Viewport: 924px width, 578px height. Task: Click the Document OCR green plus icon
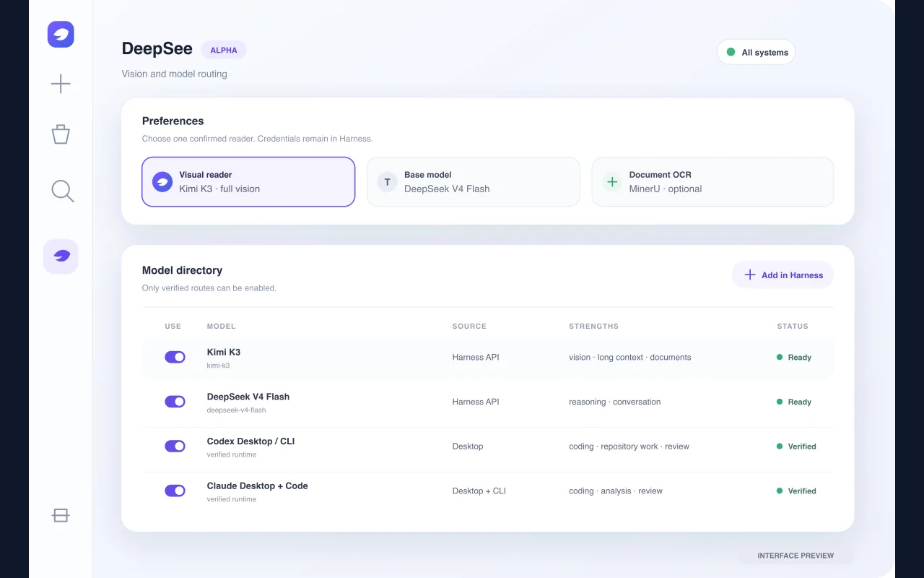point(612,182)
